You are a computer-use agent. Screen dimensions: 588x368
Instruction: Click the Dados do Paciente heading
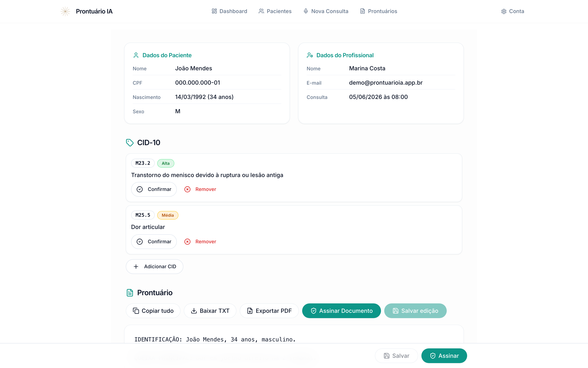[x=167, y=55]
